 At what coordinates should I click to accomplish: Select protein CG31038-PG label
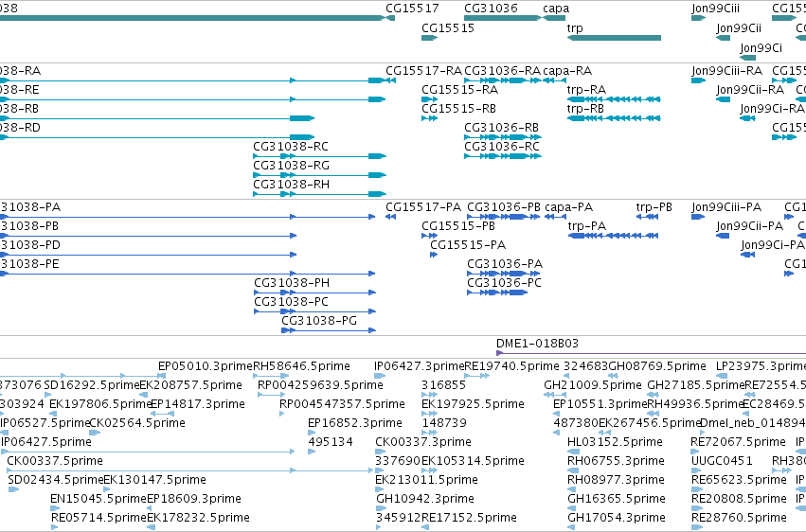319,321
